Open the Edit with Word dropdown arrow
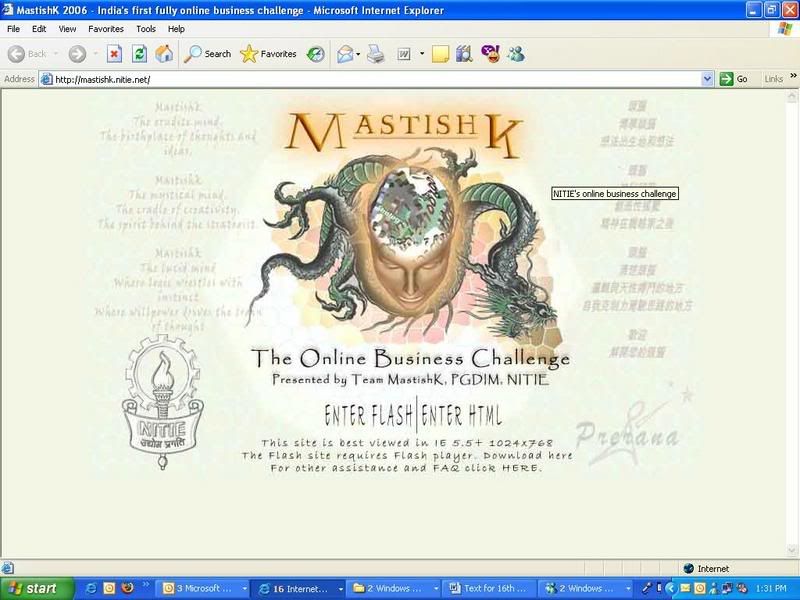 [422, 54]
